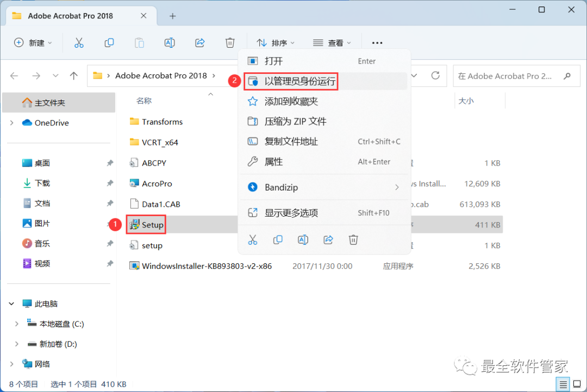The width and height of the screenshot is (587, 392).
Task: Choose Compress to ZIP file (压缩为 ZIP 文件)
Action: pos(323,121)
